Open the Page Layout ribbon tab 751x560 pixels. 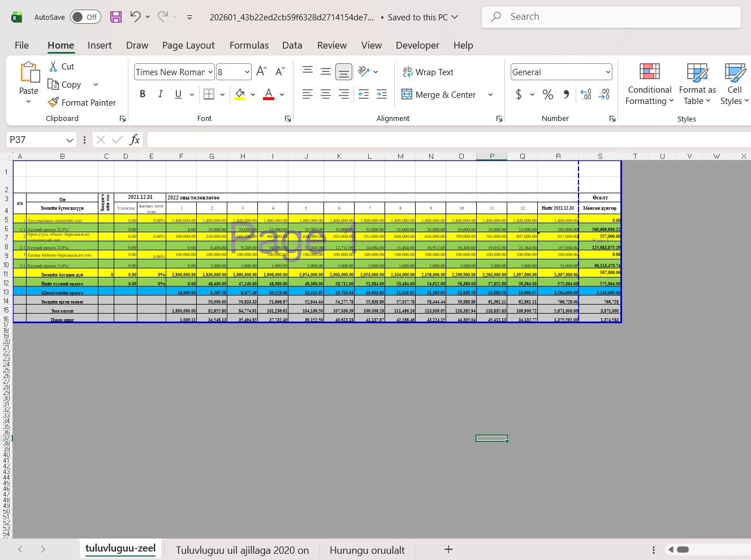pos(188,45)
